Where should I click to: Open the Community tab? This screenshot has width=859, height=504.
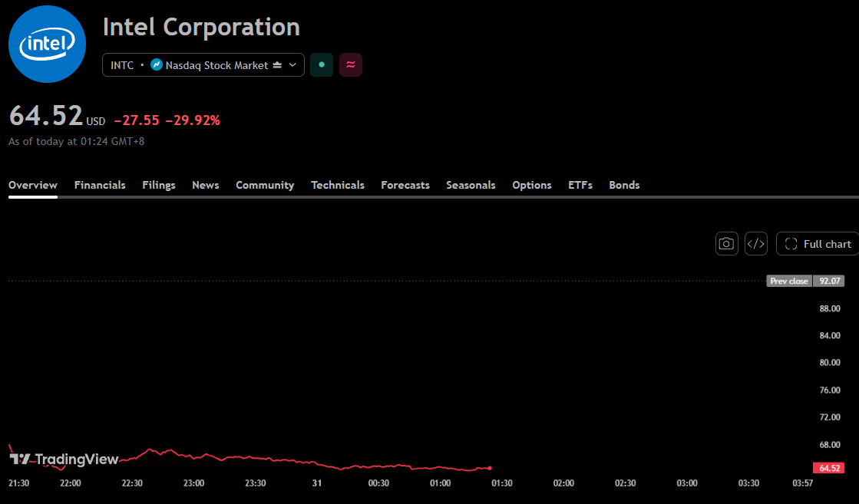tap(265, 185)
